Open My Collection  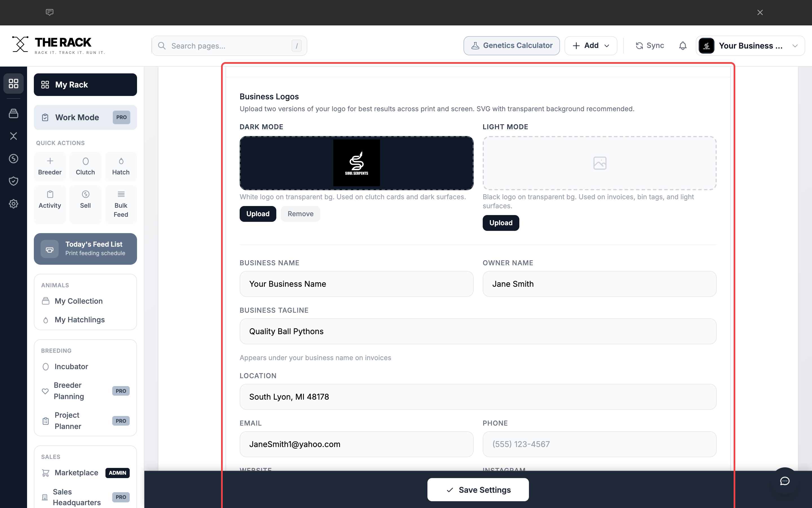click(x=85, y=301)
